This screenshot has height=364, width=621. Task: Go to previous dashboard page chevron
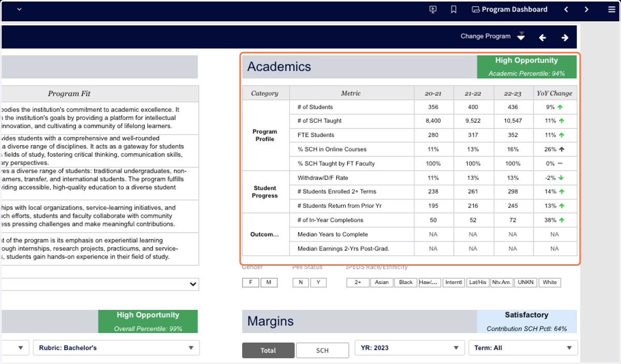[x=566, y=9]
